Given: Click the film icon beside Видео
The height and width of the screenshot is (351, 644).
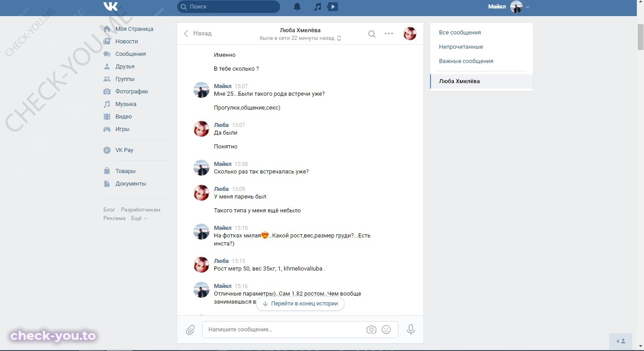Looking at the screenshot, I should [107, 117].
